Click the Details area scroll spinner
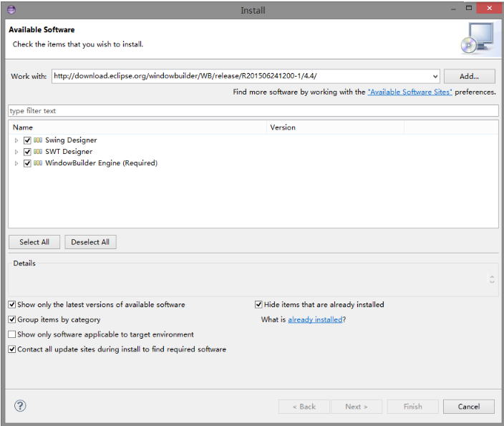 point(492,279)
